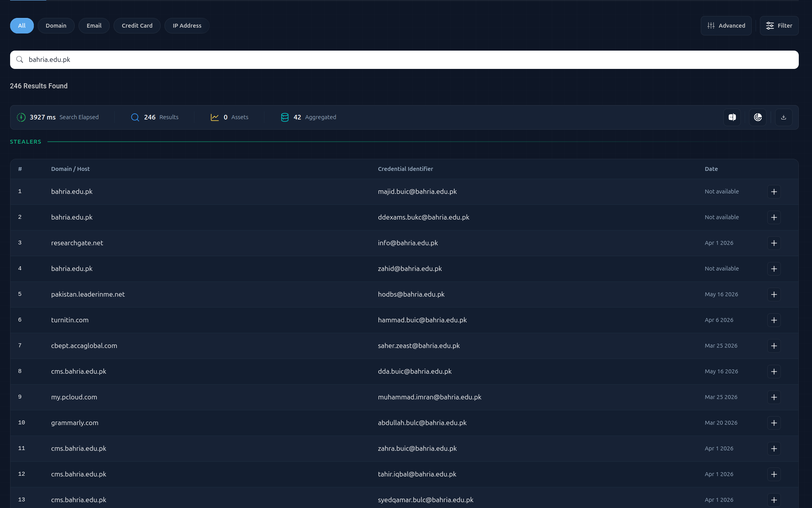
Task: Switch to the Domain filter tab
Action: click(56, 26)
